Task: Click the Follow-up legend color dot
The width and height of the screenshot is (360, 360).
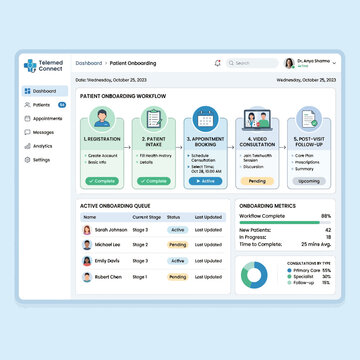Action: 289,282
